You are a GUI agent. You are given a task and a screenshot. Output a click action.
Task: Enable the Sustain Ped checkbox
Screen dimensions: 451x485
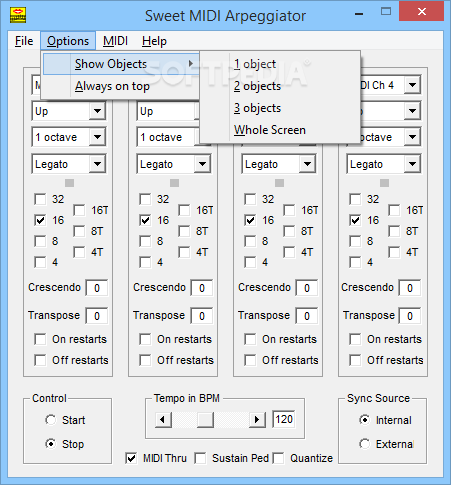(200, 458)
